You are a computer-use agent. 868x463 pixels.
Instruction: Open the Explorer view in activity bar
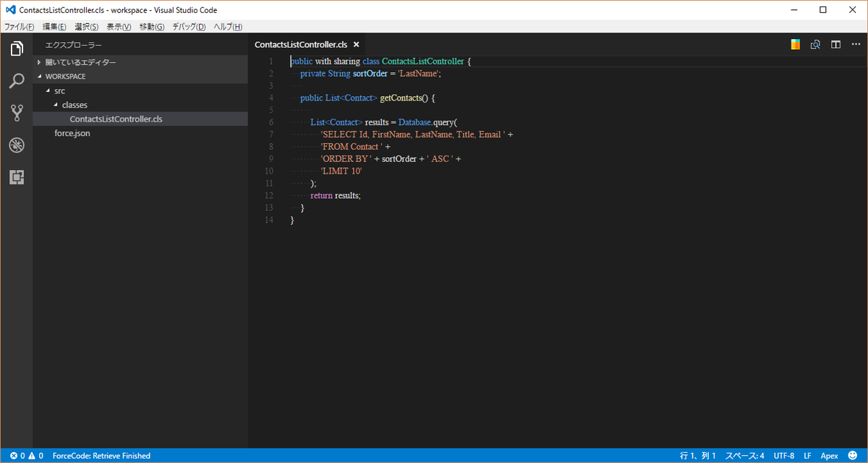coord(16,48)
